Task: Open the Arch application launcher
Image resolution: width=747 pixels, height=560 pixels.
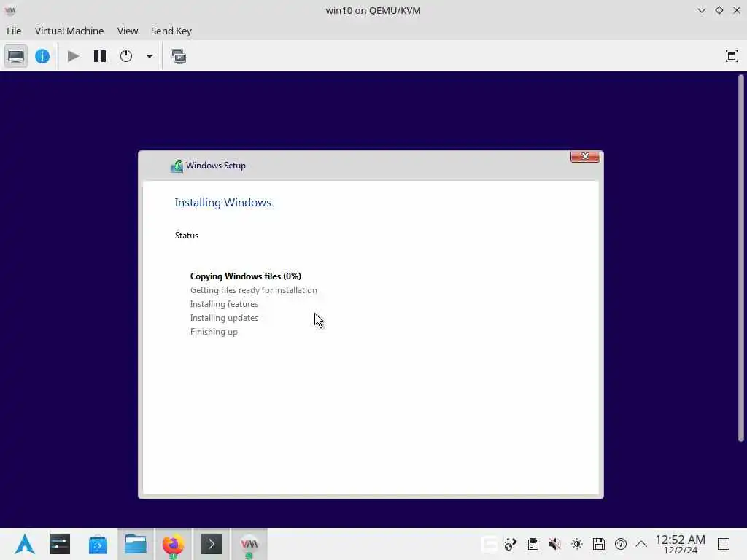Action: tap(24, 544)
